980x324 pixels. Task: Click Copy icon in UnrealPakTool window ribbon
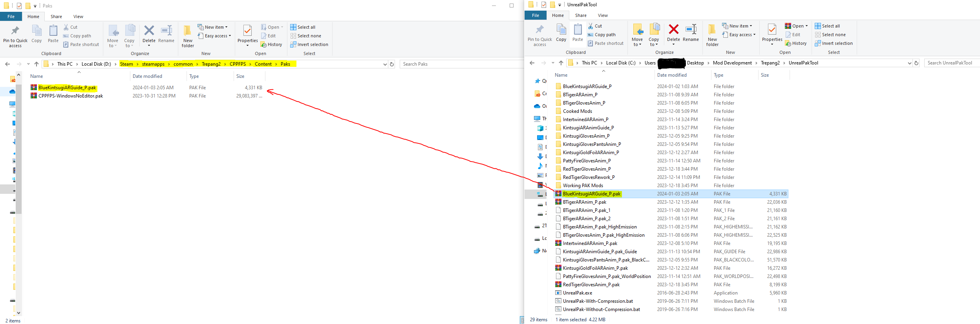coord(561,33)
